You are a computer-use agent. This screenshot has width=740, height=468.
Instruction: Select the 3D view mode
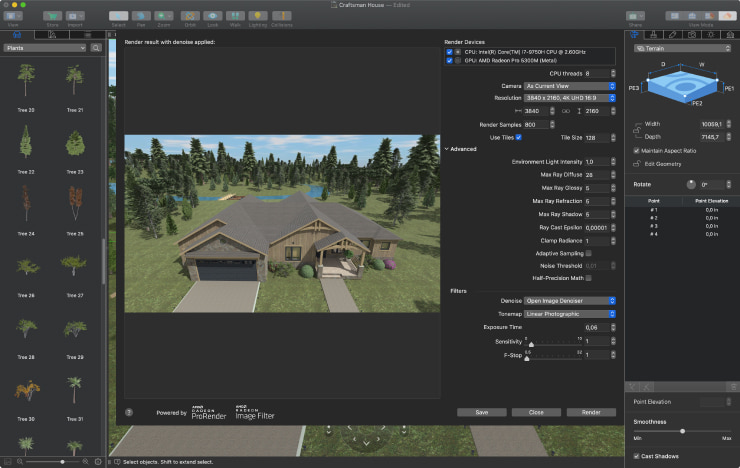tap(727, 16)
